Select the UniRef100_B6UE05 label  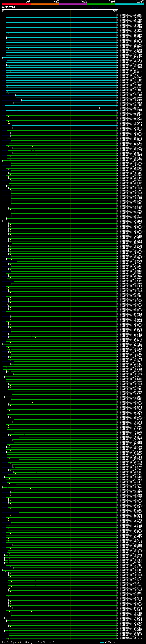coord(131,77)
